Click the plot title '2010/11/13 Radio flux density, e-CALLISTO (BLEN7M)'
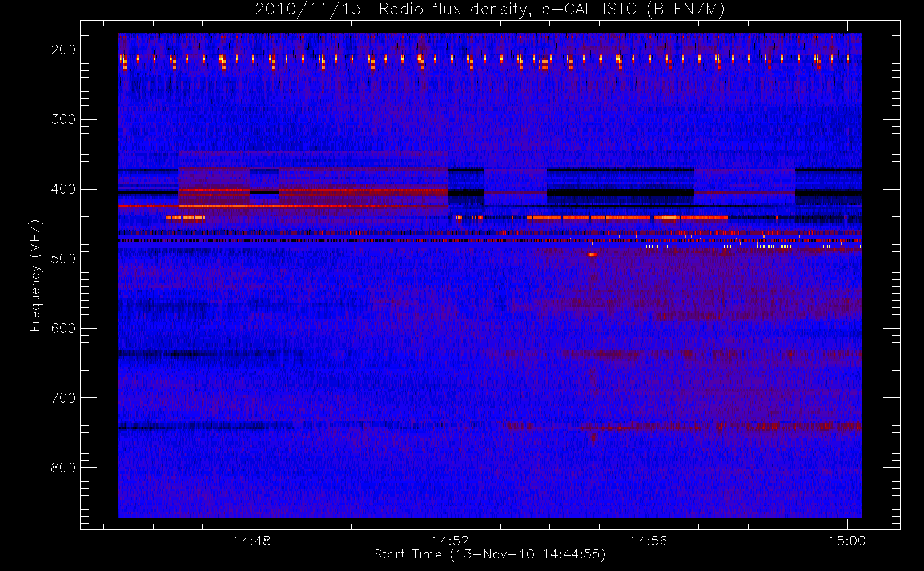Image resolution: width=924 pixels, height=571 pixels. point(490,9)
